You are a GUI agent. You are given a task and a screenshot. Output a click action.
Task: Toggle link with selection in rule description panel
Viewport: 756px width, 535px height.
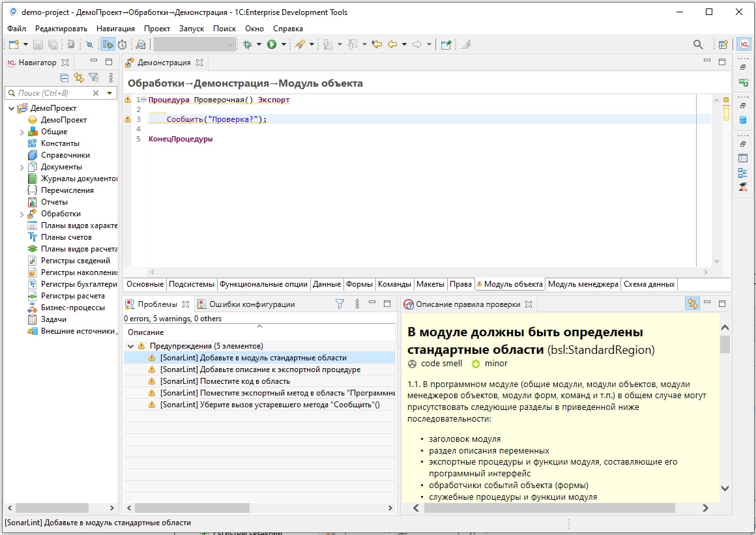click(x=692, y=304)
